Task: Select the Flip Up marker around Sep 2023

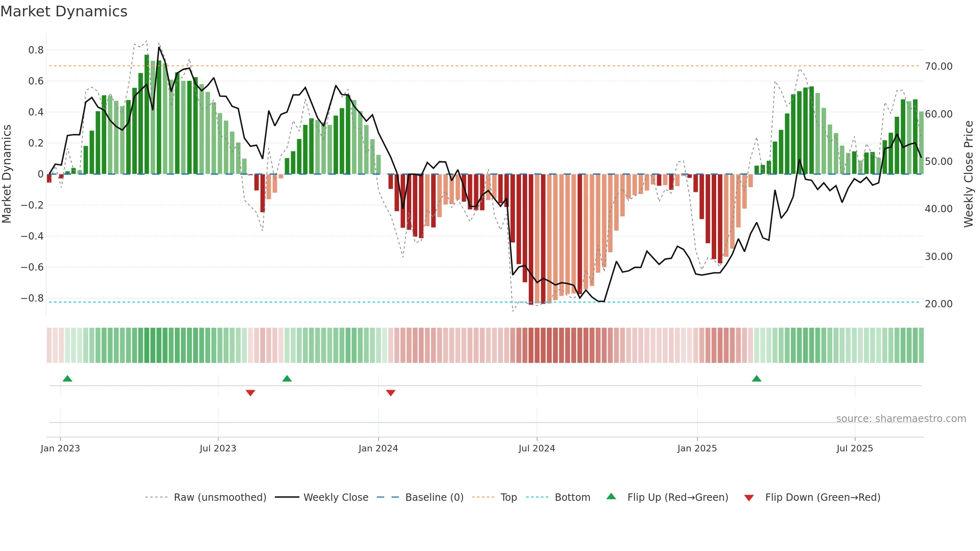Action: [x=287, y=378]
